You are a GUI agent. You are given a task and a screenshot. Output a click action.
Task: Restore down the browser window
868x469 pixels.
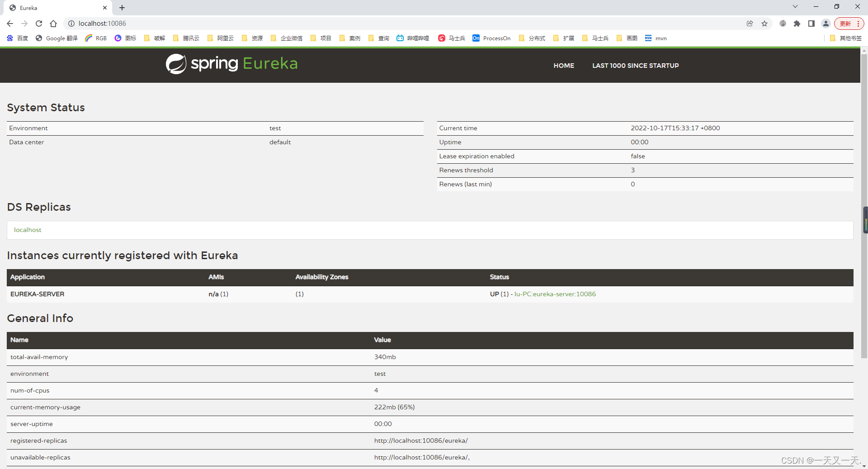pyautogui.click(x=837, y=6)
